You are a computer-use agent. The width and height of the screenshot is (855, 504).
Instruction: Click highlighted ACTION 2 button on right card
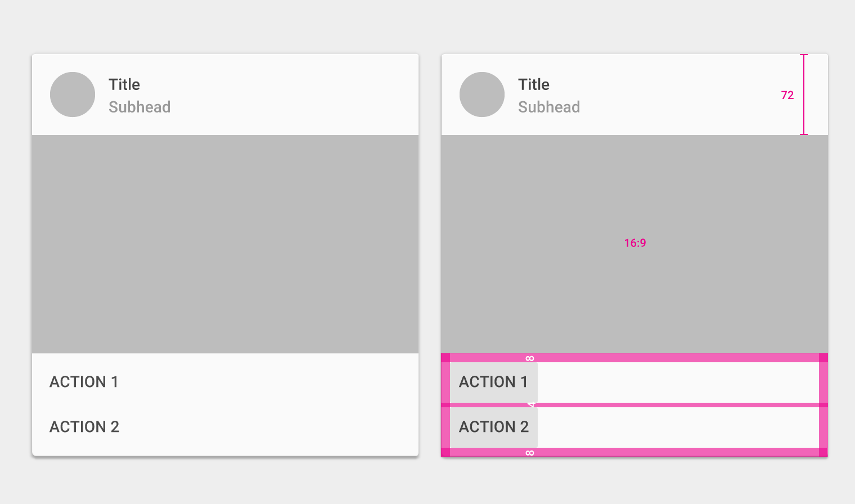click(494, 427)
